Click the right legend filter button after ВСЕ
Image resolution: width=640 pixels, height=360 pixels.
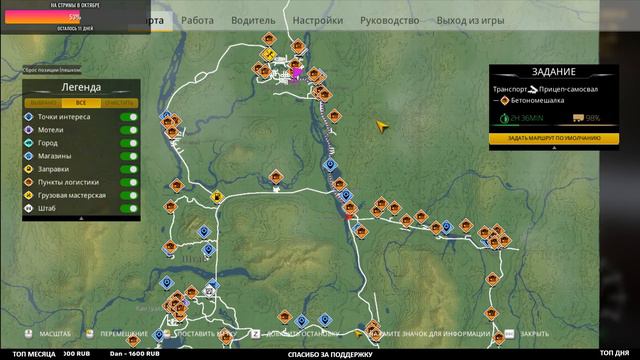(119, 103)
